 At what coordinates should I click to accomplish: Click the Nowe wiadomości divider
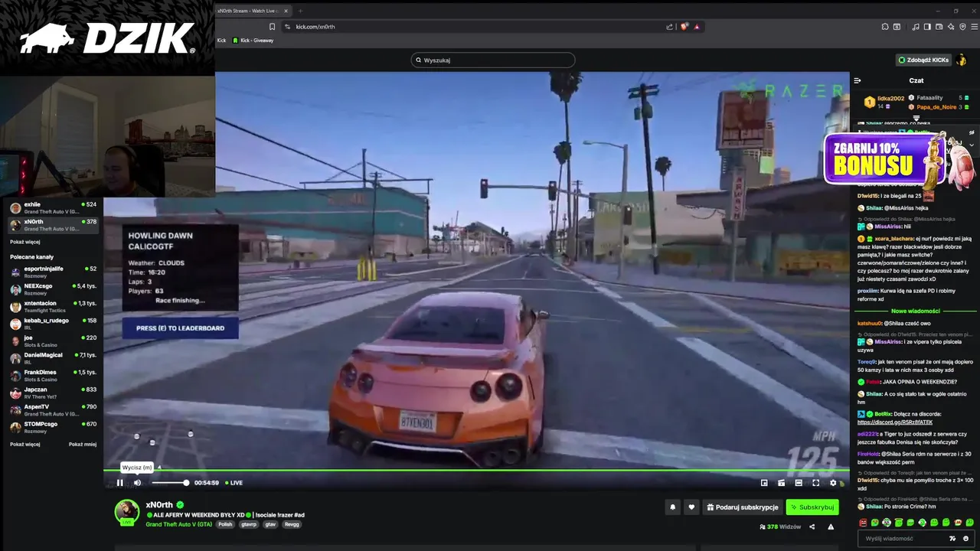(916, 311)
